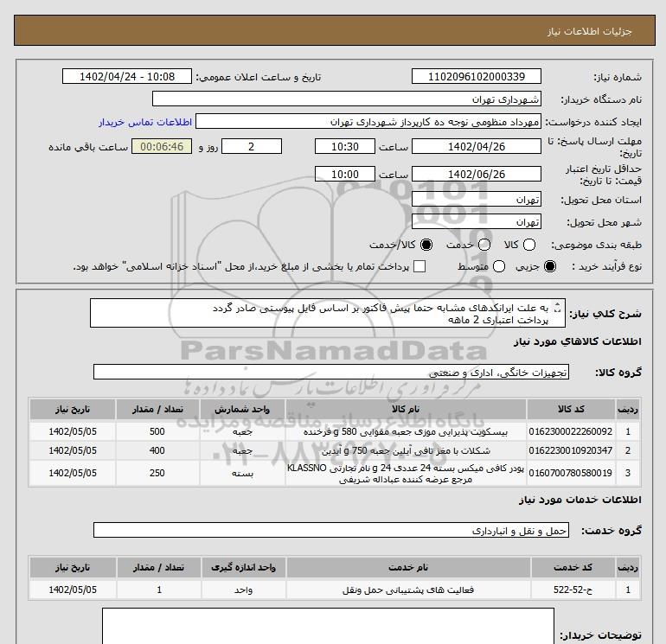Screen dimensions: 666x644
Task: Click item code 0162230010920347
Action: [x=571, y=450]
